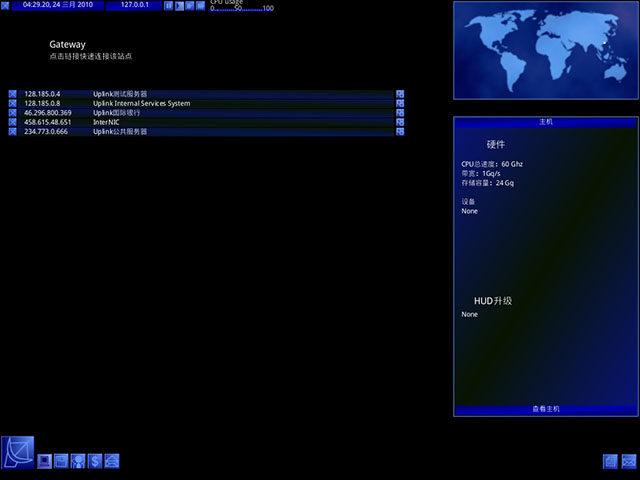The height and width of the screenshot is (480, 640).
Task: Click the icon right of 234.773.0.666 row
Action: point(400,131)
